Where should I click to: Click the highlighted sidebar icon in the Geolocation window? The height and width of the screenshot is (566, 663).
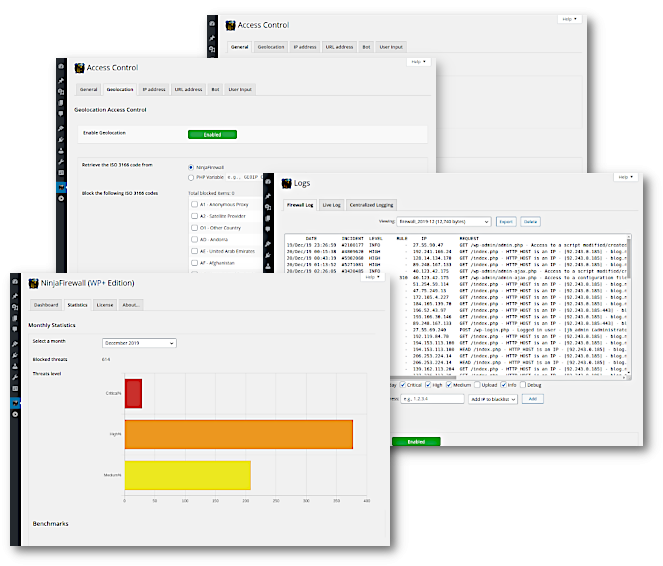61,186
